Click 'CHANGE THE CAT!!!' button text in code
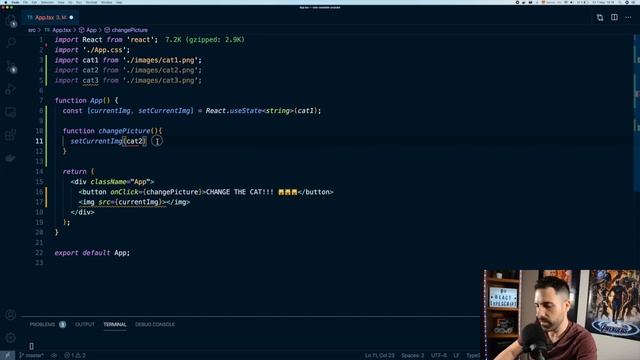Screen dimensions: 640x360 tap(240, 192)
